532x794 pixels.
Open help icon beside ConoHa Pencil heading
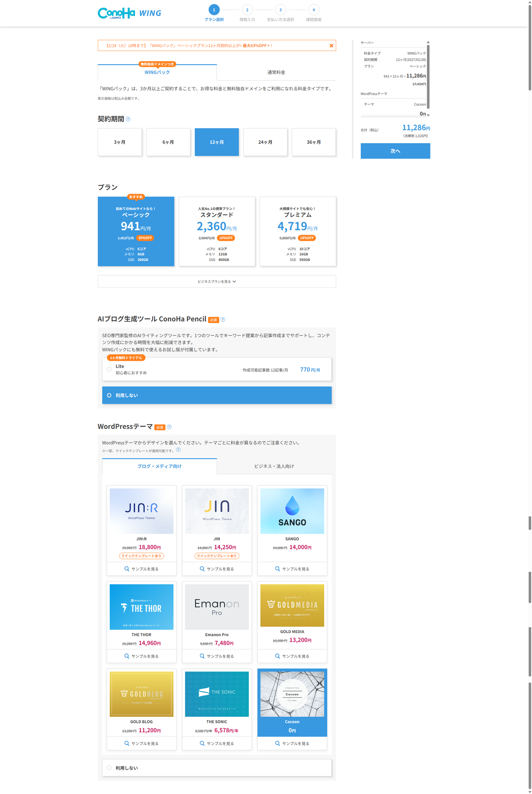[x=223, y=319]
